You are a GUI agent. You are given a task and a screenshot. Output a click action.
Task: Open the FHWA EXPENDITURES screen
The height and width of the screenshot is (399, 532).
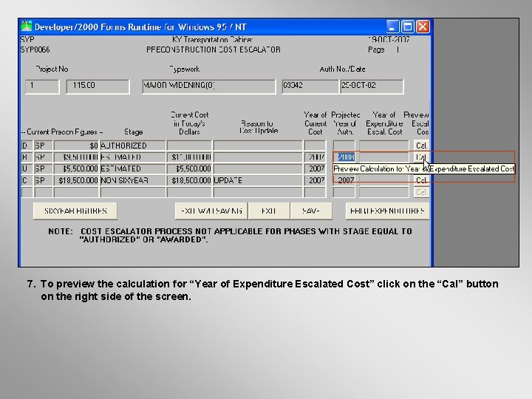(x=387, y=211)
